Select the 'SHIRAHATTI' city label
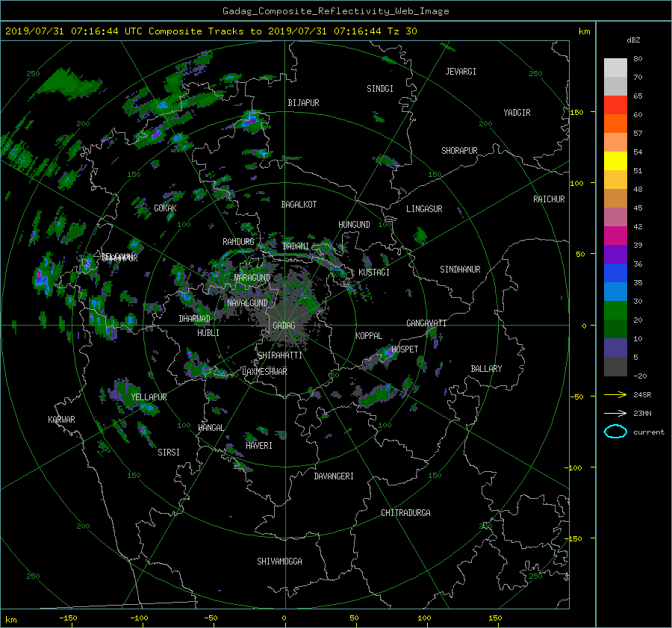 [280, 355]
